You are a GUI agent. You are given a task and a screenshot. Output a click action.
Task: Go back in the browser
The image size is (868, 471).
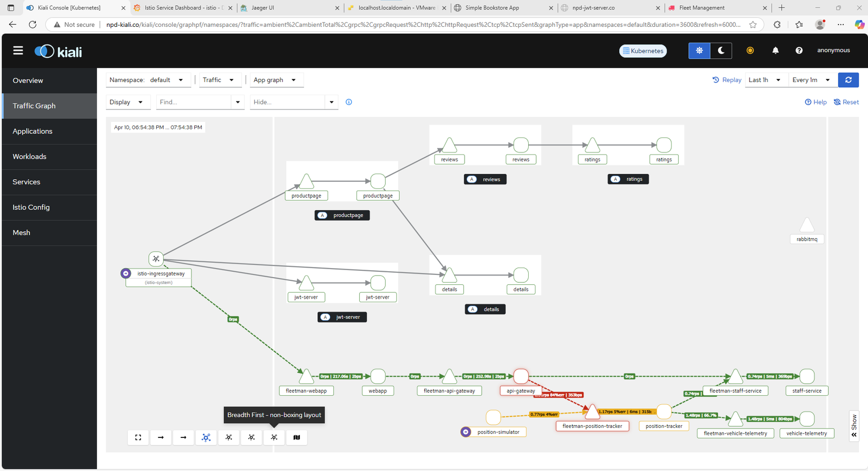(x=13, y=24)
